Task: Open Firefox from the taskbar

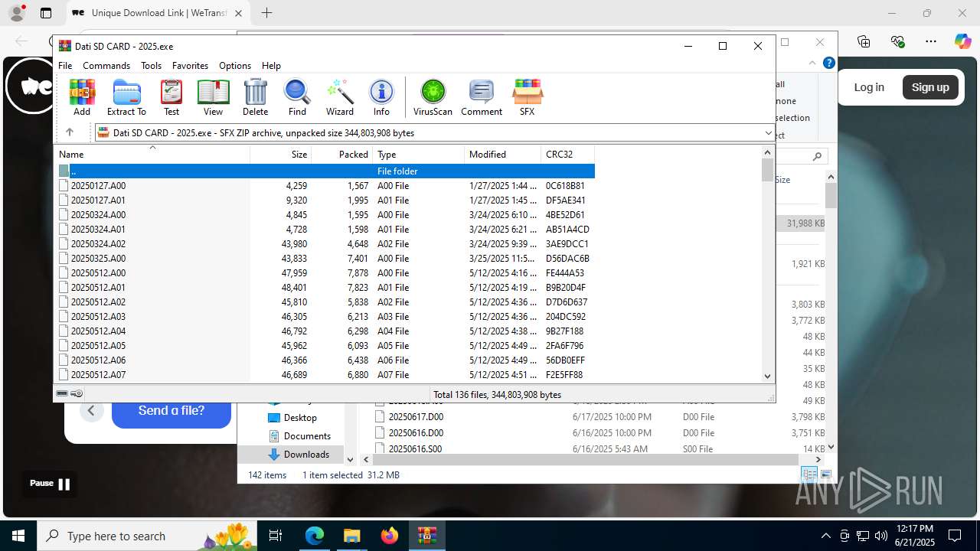Action: pyautogui.click(x=389, y=536)
